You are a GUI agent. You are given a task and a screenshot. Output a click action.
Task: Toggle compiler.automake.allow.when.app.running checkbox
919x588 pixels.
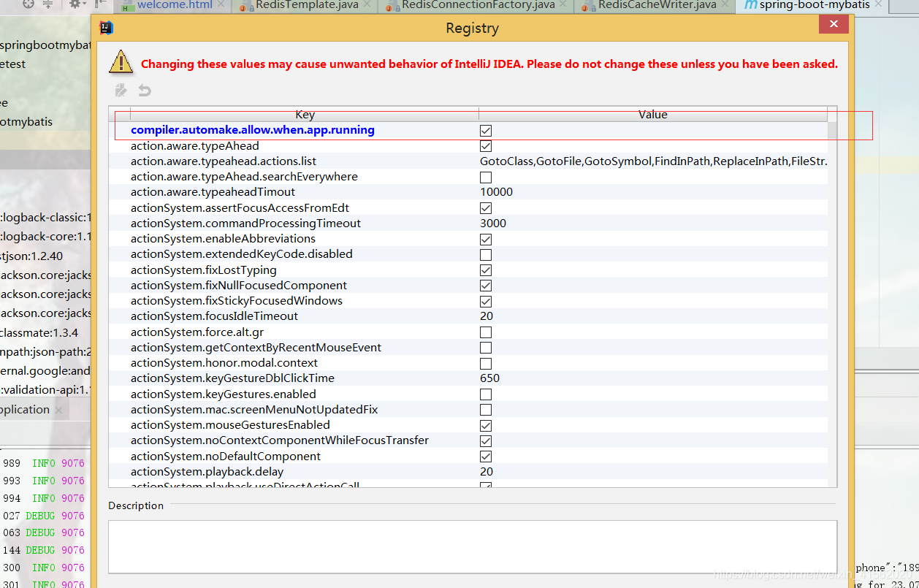[x=486, y=130]
